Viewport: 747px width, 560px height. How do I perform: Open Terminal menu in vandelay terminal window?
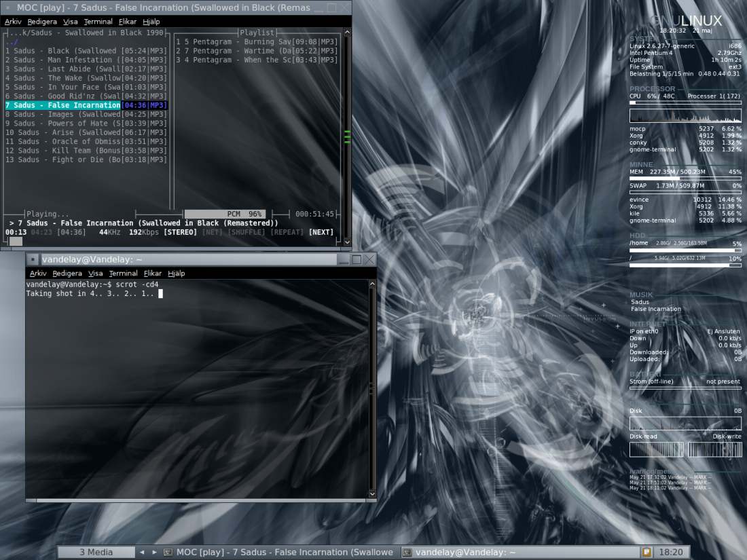point(123,273)
